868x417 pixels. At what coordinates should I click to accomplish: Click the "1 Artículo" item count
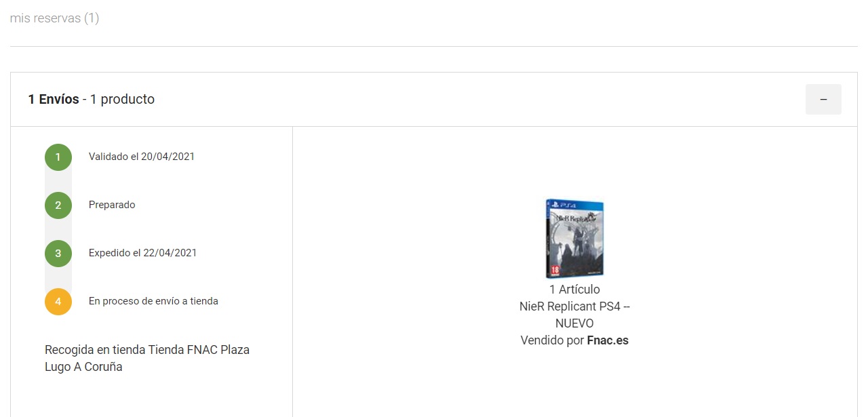pos(574,290)
